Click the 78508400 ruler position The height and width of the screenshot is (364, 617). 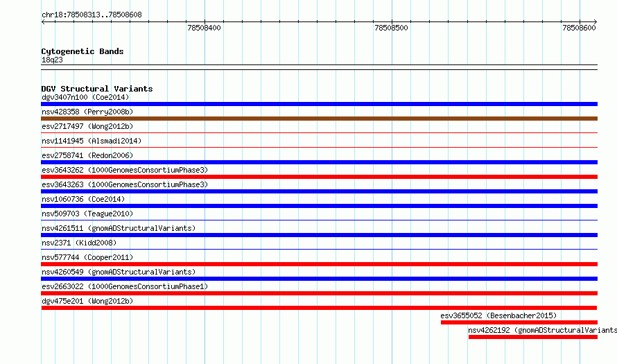[205, 28]
